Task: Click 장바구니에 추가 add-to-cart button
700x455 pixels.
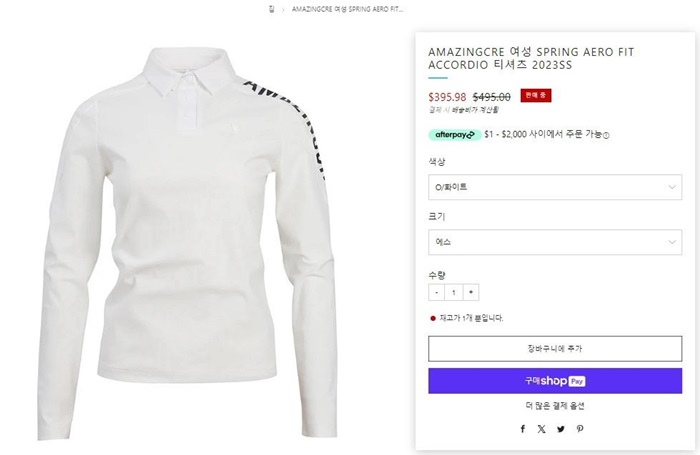Action: (555, 348)
